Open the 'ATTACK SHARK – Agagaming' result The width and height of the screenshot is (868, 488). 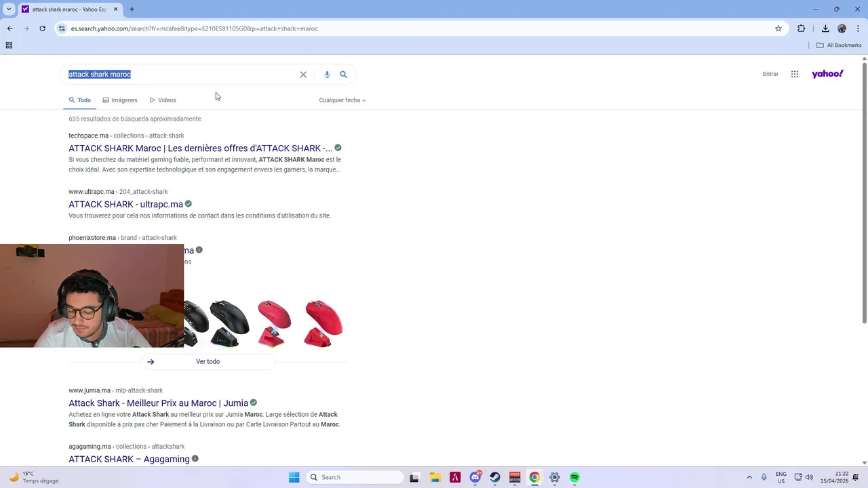click(129, 459)
